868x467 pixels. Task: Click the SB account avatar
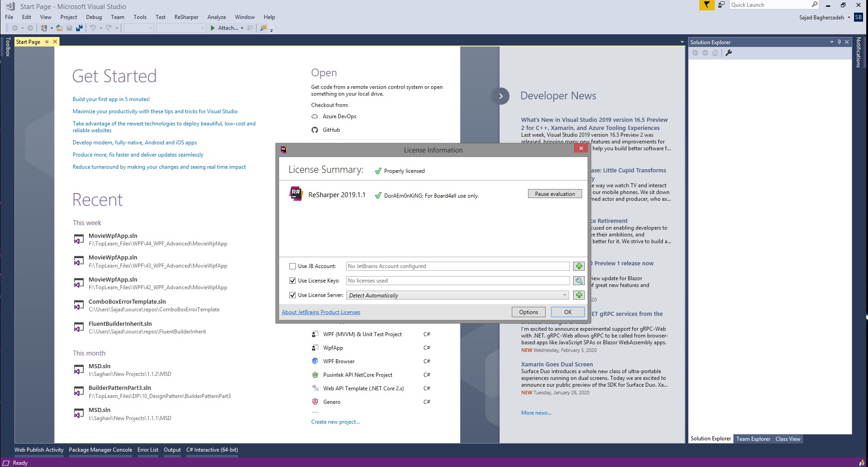tap(858, 17)
